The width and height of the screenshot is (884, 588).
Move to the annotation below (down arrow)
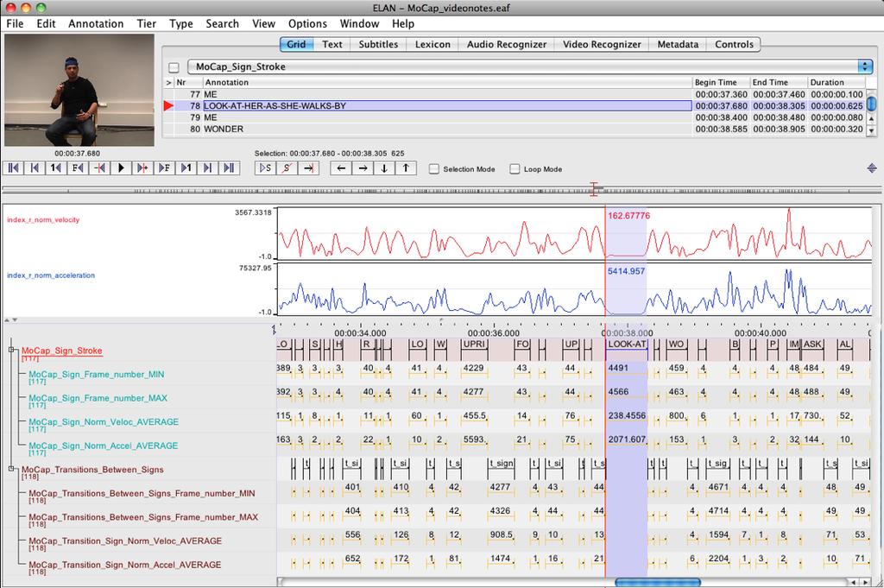384,168
